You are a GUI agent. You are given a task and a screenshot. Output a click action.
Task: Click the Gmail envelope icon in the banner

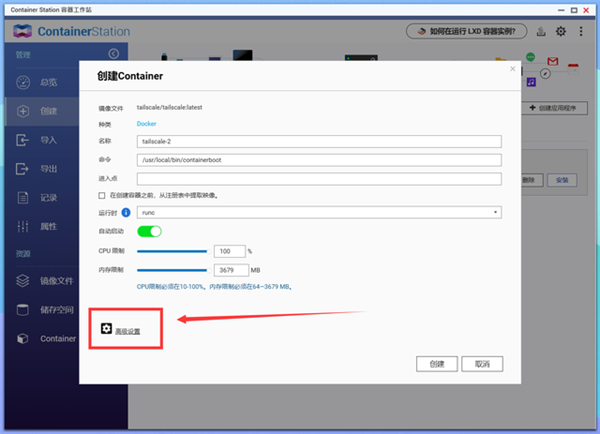point(553,61)
